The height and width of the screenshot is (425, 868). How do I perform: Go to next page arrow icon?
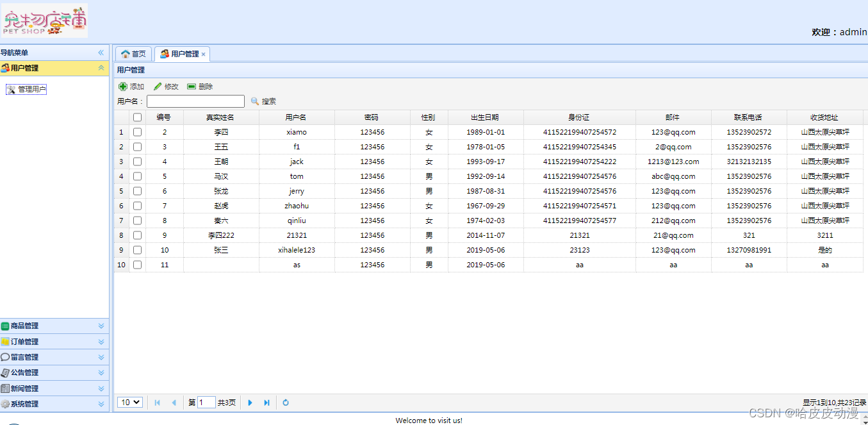[x=250, y=403]
